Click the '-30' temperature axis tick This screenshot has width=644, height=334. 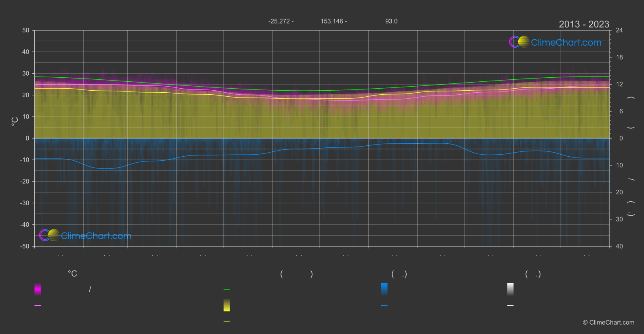point(25,203)
